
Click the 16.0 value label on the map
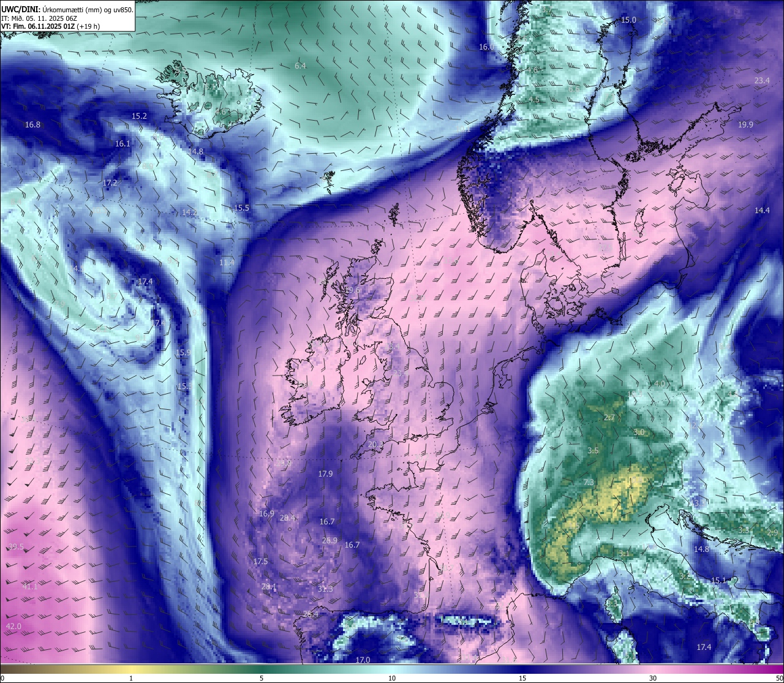486,47
